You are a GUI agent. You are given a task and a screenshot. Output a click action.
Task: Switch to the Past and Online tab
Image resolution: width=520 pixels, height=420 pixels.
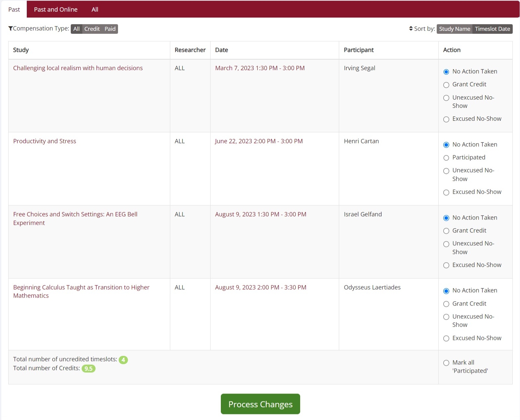[56, 9]
